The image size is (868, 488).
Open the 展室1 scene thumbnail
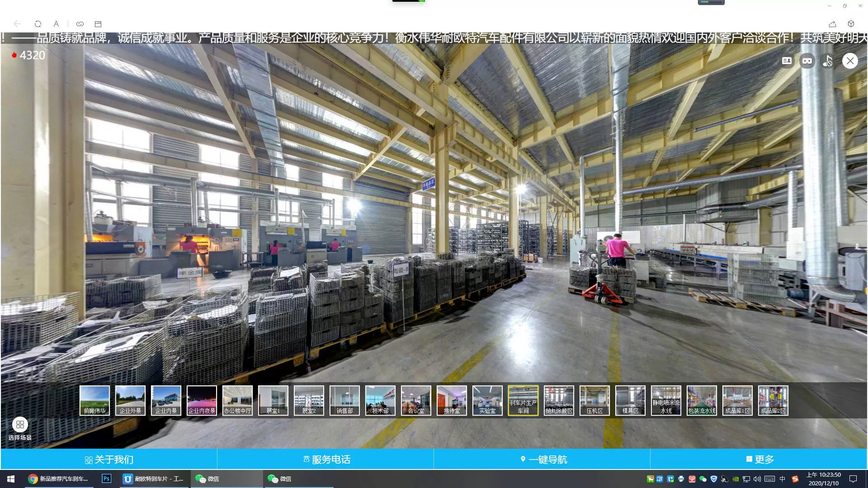pos(273,400)
